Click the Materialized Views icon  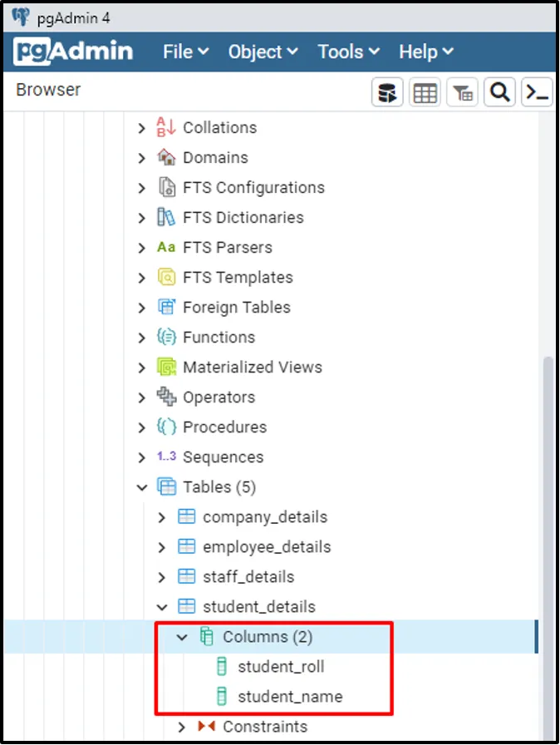pyautogui.click(x=167, y=367)
